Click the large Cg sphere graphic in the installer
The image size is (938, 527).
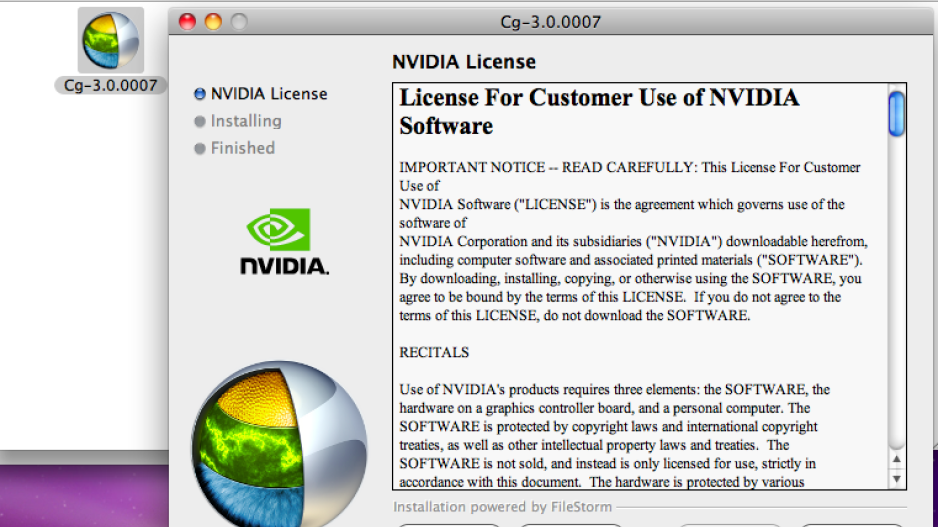click(279, 444)
